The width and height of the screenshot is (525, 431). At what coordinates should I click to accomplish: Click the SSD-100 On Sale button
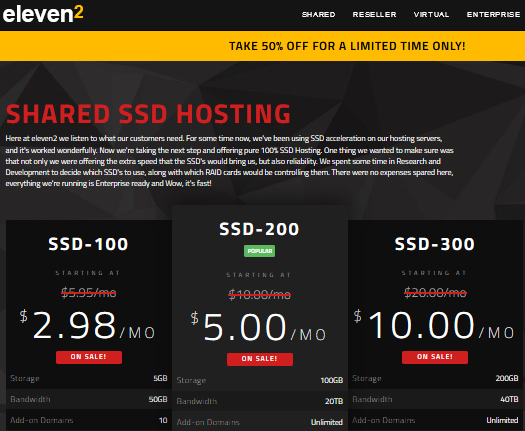click(89, 357)
